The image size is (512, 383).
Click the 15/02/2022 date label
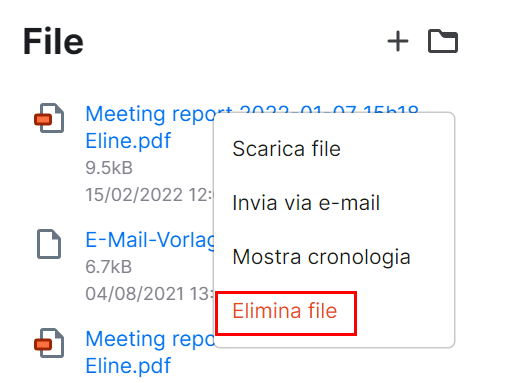(149, 195)
